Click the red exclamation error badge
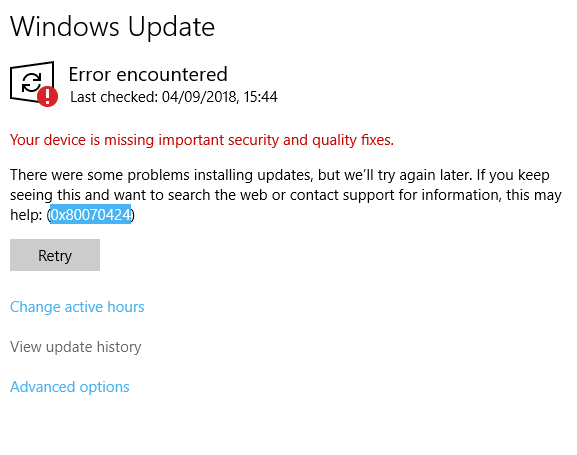The width and height of the screenshot is (577, 455). (47, 96)
